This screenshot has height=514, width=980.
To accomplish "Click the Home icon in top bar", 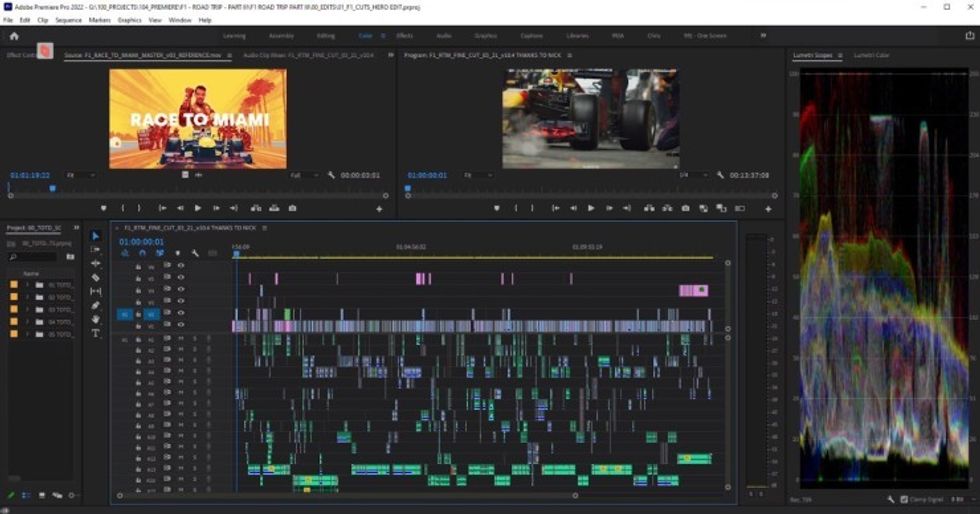I will 14,36.
